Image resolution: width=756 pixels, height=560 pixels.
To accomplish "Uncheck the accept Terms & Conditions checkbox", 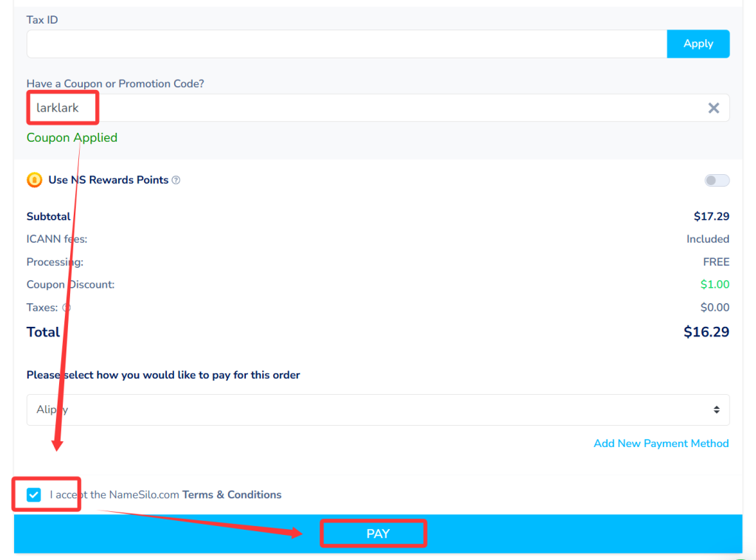I will [x=34, y=494].
